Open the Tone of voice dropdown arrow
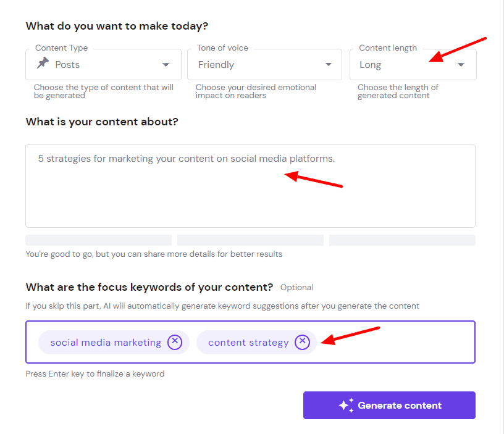This screenshot has width=504, height=434. pyautogui.click(x=328, y=65)
